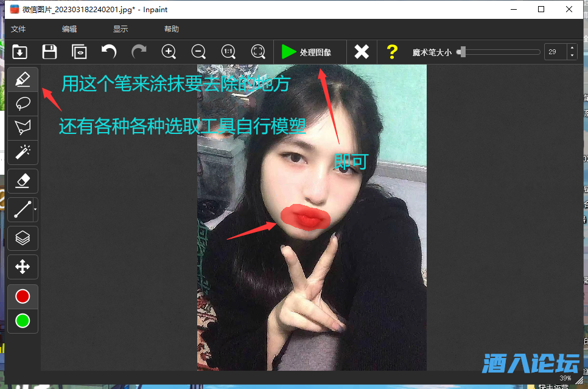Increase brush size with the stepper arrow
Screen dimensions: 588x389
point(571,48)
